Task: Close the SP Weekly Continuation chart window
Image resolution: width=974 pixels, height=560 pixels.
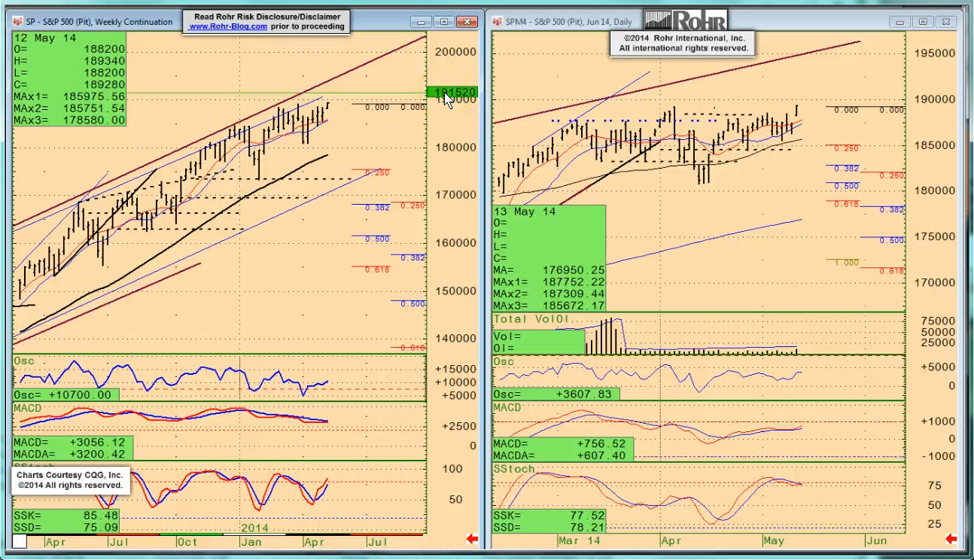Action: tap(465, 22)
